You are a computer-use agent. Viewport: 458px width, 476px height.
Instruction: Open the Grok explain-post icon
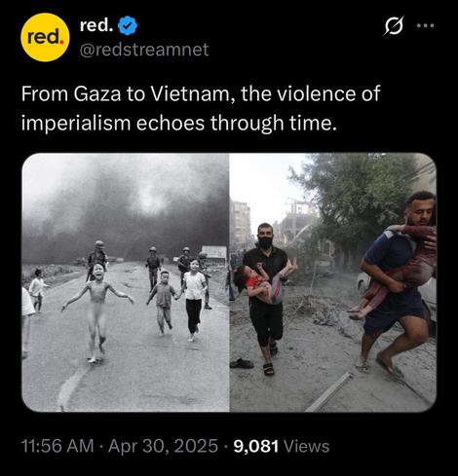click(394, 25)
